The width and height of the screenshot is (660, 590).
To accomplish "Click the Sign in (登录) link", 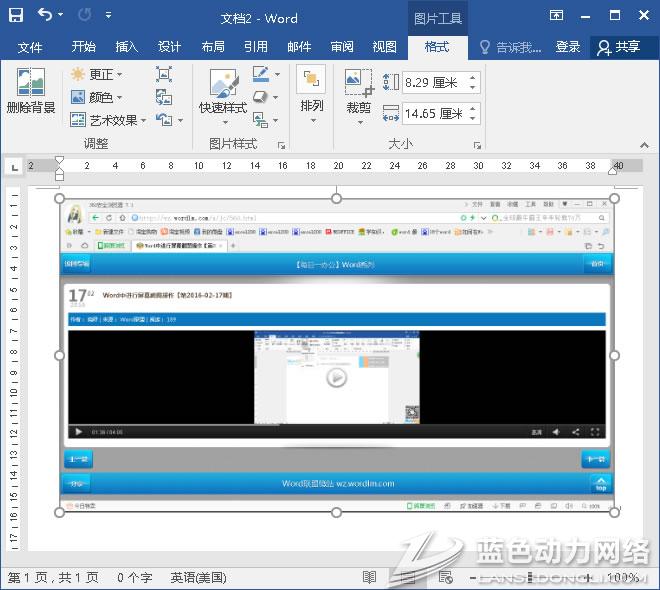I will [568, 47].
